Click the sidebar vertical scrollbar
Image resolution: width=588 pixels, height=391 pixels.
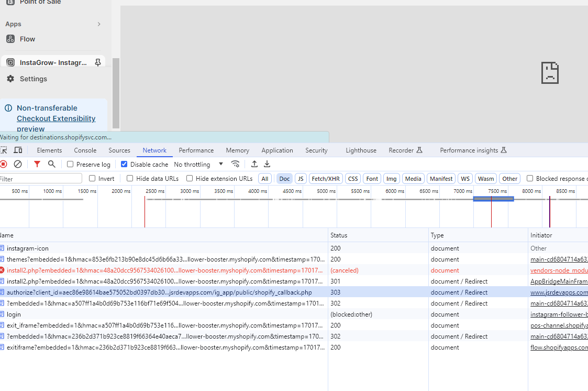116,93
